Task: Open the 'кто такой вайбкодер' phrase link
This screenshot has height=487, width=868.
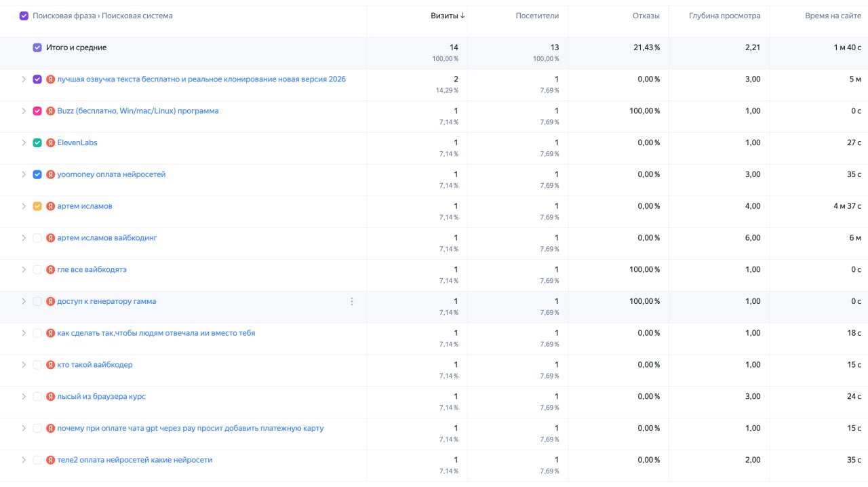Action: click(95, 365)
